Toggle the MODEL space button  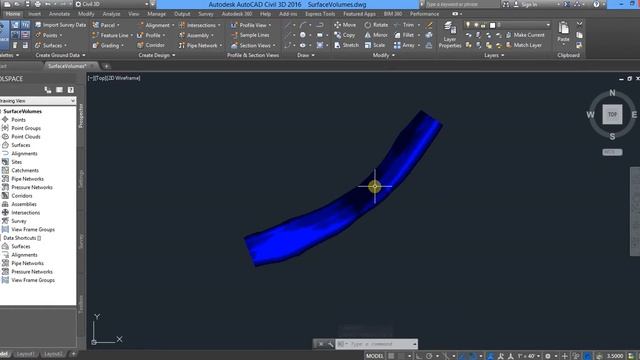375,356
